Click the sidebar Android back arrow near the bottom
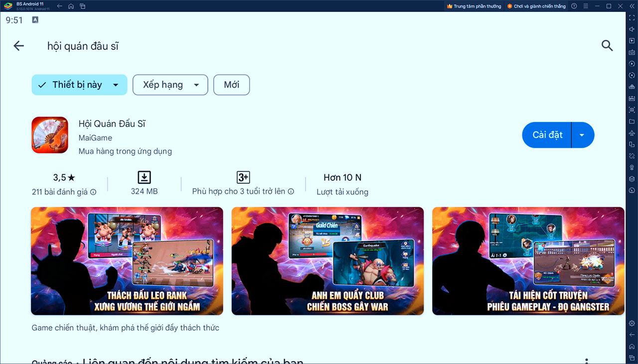This screenshot has height=364, width=638. tap(632, 335)
